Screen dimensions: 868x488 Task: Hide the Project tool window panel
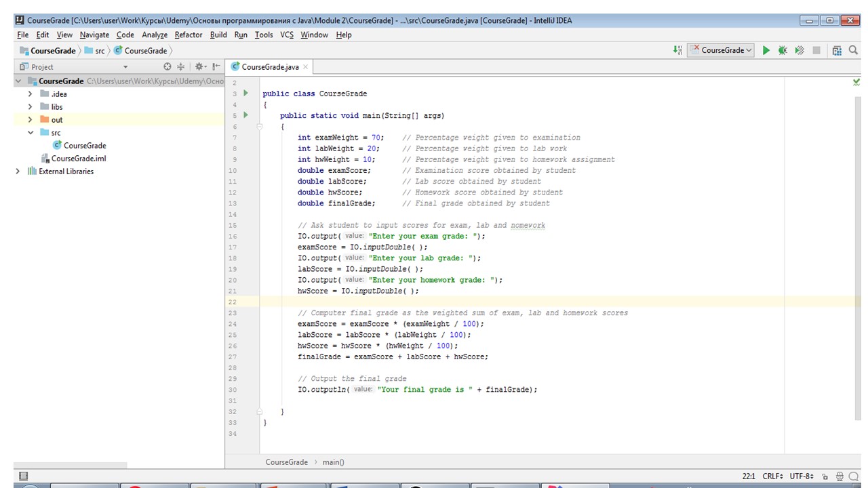pos(216,66)
